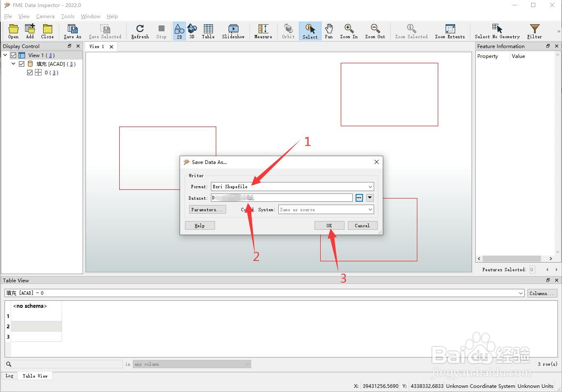The width and height of the screenshot is (562, 392).
Task: Click Cancel in Save Data As dialog
Action: [x=362, y=226]
